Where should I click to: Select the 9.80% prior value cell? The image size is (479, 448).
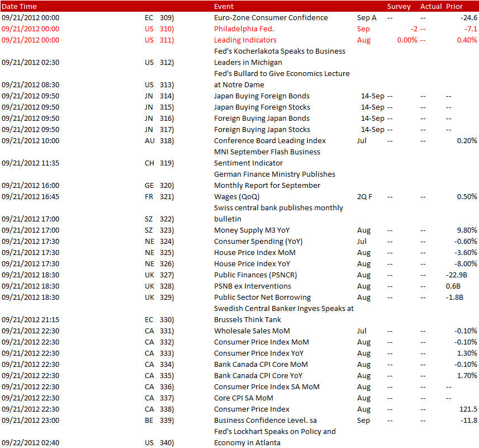click(x=467, y=230)
